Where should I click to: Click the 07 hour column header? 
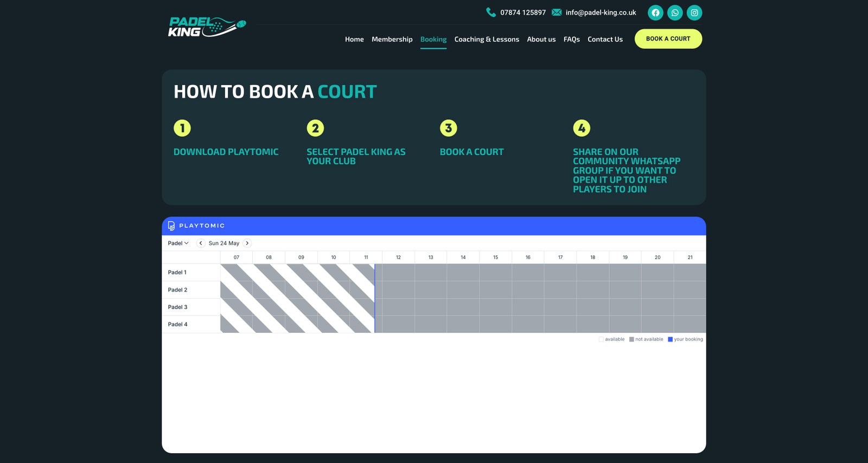(237, 258)
